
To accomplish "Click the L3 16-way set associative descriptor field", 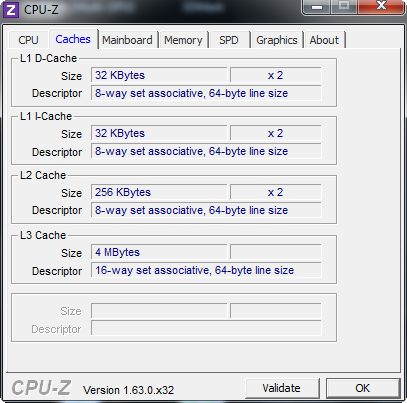I will click(206, 270).
